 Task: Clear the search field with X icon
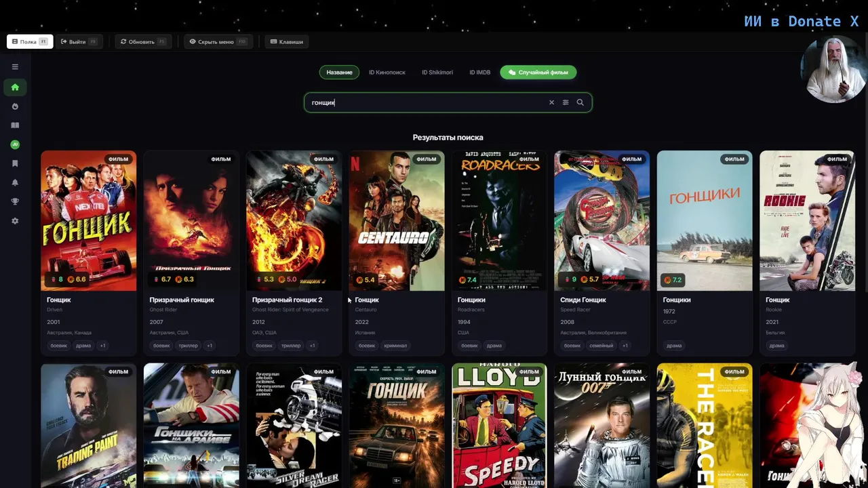click(x=551, y=102)
